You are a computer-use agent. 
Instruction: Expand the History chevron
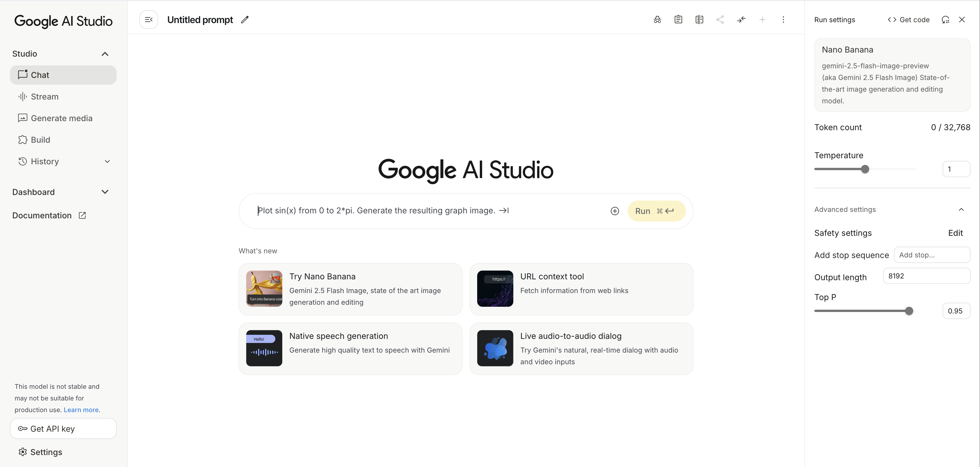pyautogui.click(x=107, y=162)
